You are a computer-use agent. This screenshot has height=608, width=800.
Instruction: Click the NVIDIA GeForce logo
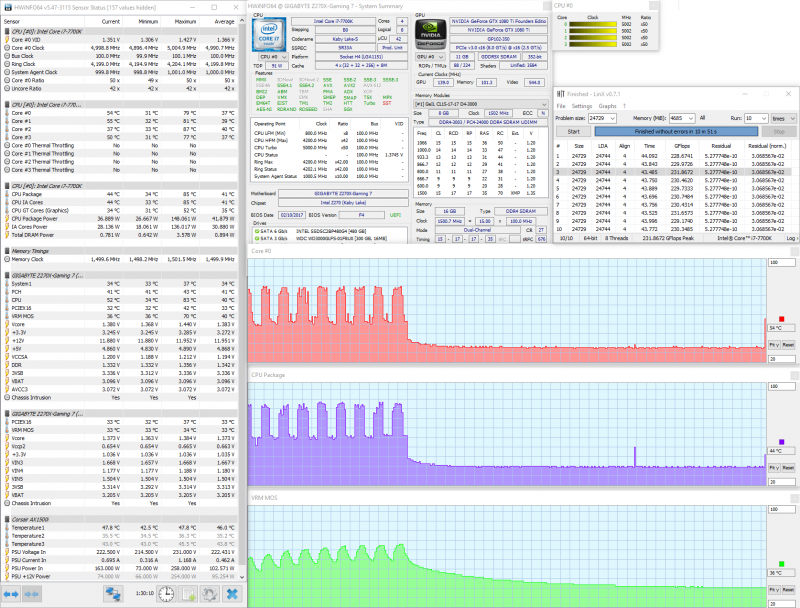431,35
